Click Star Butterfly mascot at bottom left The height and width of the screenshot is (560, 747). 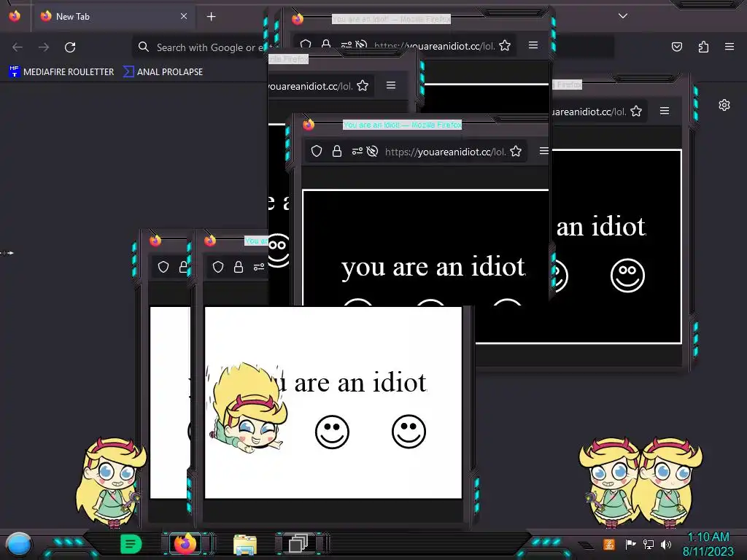[111, 483]
